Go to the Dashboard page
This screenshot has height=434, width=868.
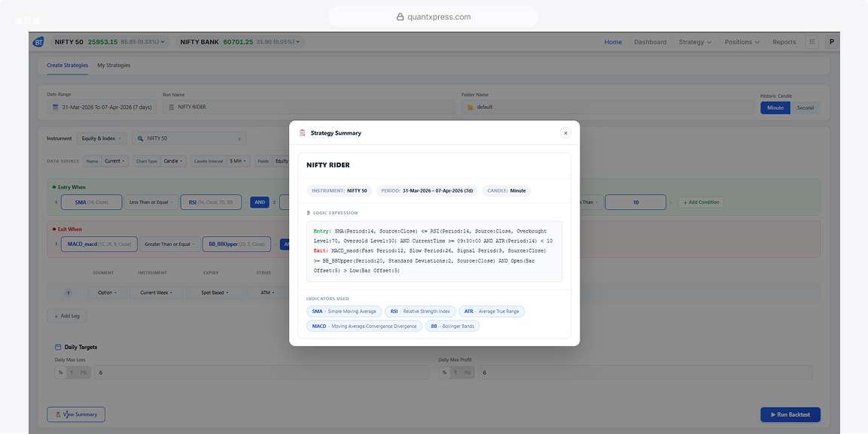[x=650, y=42]
